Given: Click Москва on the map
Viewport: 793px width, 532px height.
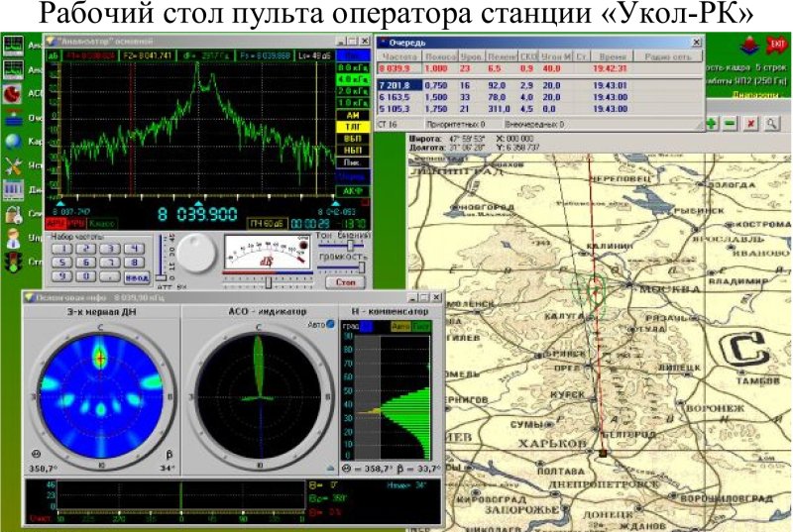Looking at the screenshot, I should tap(670, 289).
